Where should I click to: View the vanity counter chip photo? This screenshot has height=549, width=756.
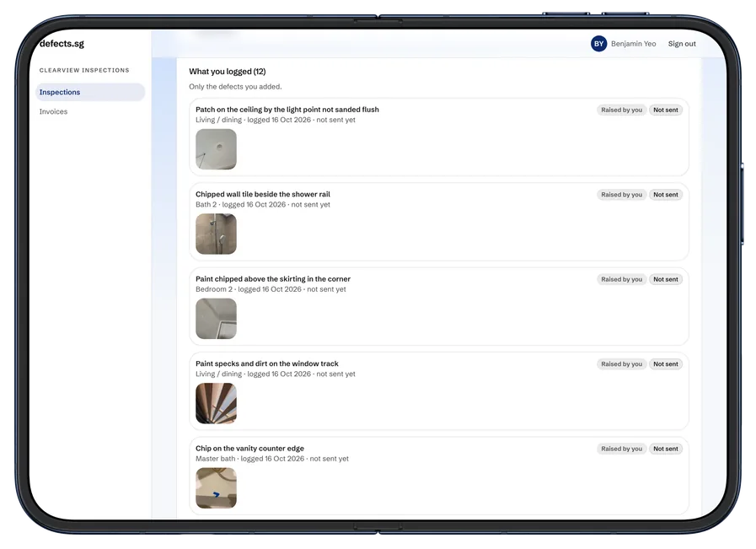point(216,487)
